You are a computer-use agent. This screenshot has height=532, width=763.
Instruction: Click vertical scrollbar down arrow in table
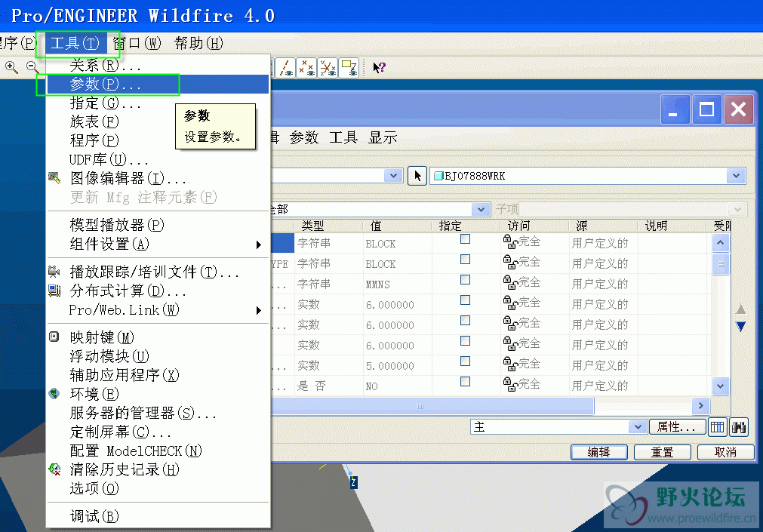(x=720, y=386)
